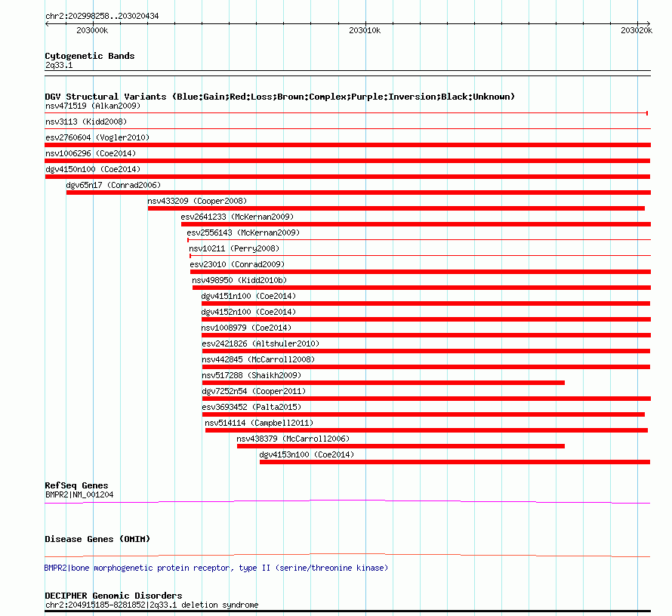Click the dgv4152n100 (Coe2014) label

(x=248, y=312)
